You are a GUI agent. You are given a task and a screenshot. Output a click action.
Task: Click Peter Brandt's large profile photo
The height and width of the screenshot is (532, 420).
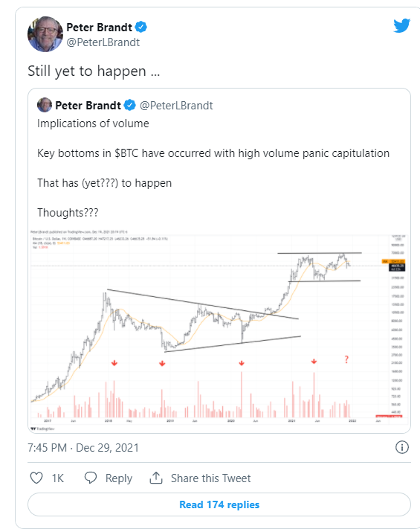pos(45,34)
